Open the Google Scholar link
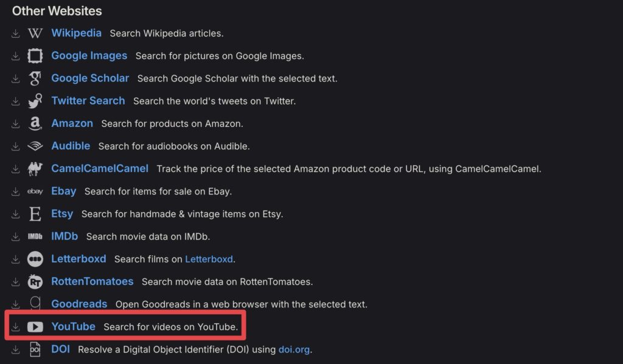The width and height of the screenshot is (623, 364). [90, 78]
